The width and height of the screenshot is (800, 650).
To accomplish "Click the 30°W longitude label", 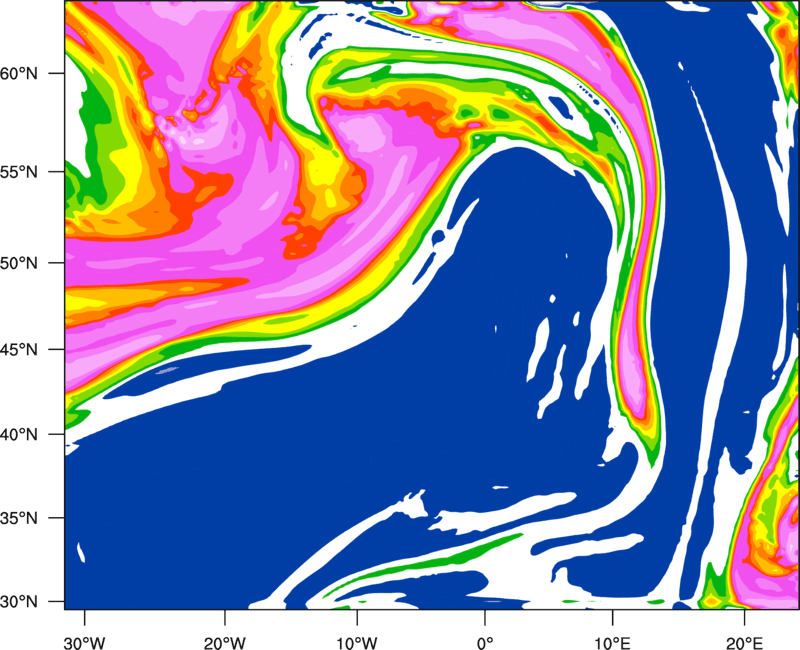I will coord(85,643).
